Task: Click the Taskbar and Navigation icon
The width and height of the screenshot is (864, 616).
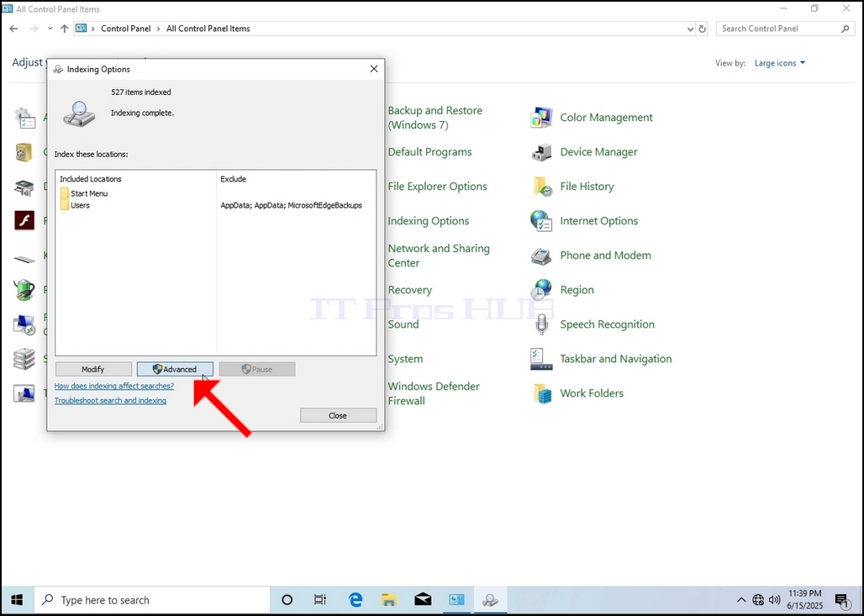Action: [x=541, y=359]
